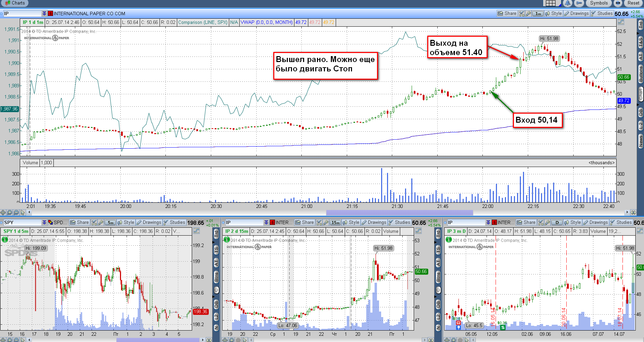
Task: Change the 1m timeframe in main chart
Action: click(538, 14)
